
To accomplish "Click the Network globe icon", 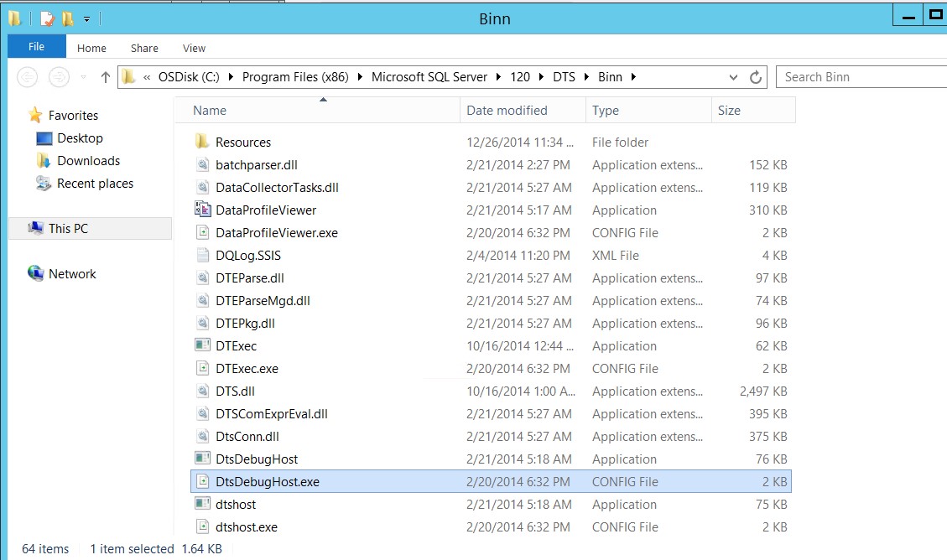I will [35, 273].
